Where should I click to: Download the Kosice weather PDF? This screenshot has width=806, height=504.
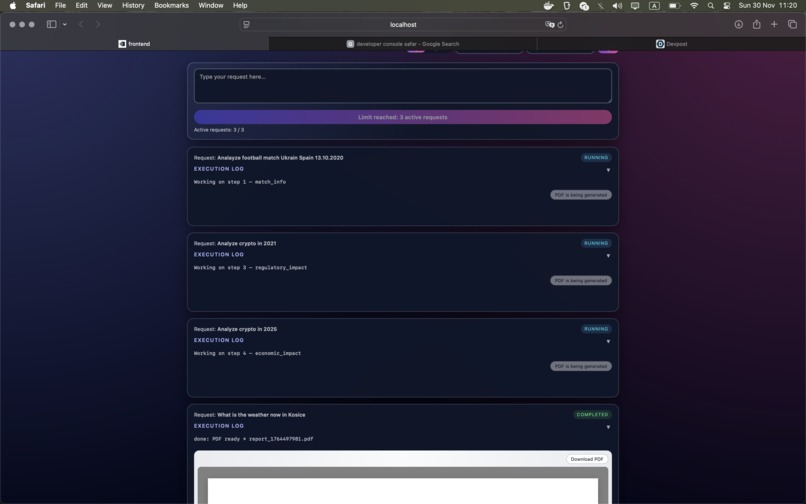[587, 459]
